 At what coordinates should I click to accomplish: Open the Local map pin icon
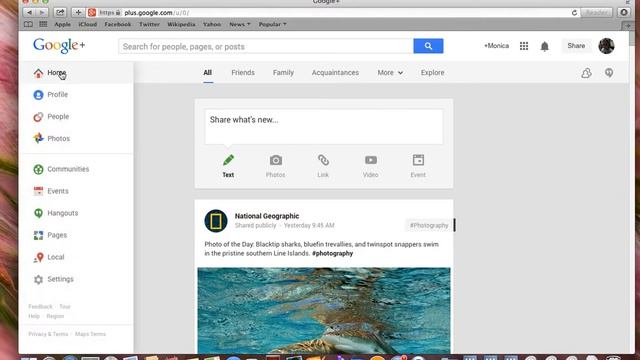point(38,257)
